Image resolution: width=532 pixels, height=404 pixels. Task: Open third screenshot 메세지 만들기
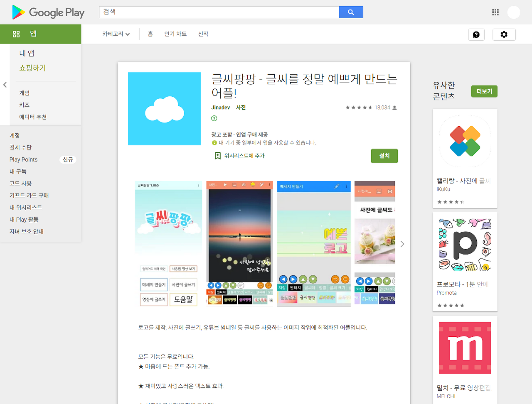coord(314,244)
